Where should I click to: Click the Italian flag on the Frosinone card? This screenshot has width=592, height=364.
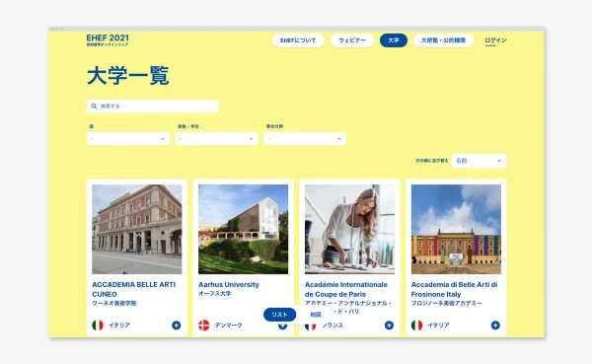point(416,326)
